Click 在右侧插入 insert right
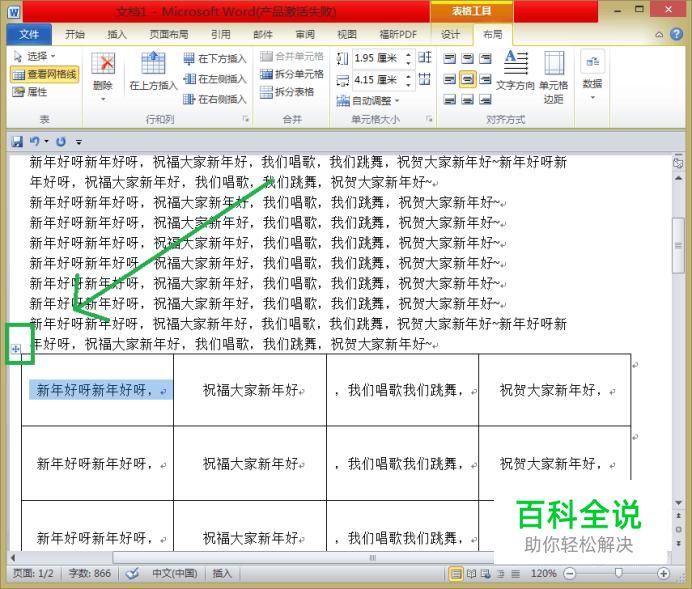This screenshot has width=692, height=589. point(215,99)
